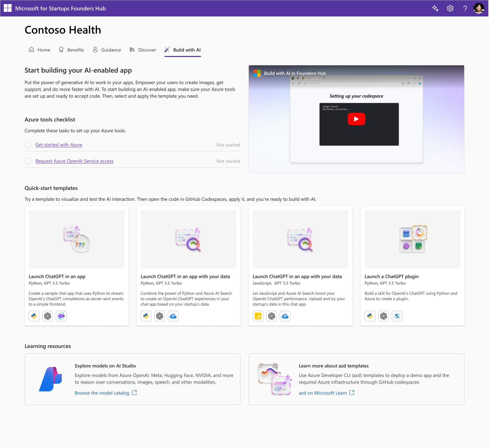Go to the Home tab

[39, 50]
